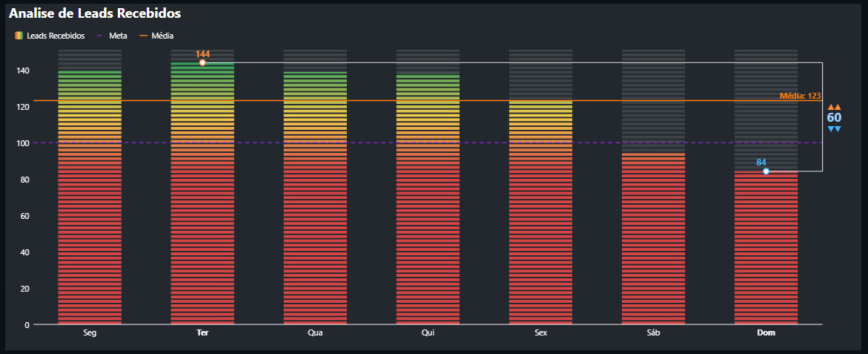Click the 0 y-axis tick label
Screen dimensions: 868x354
point(27,324)
